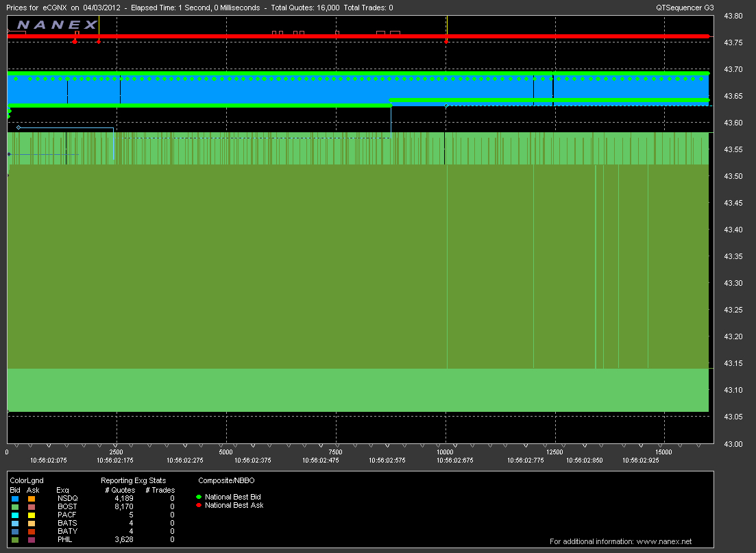756x553 pixels.
Task: Click the "43.15" price axis label
Action: [733, 363]
